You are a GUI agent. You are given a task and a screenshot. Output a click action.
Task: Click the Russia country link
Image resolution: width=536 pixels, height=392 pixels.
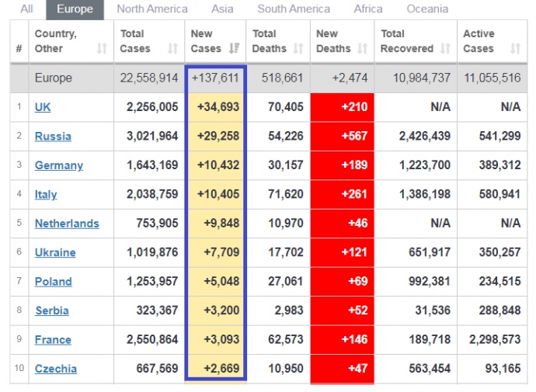click(53, 137)
